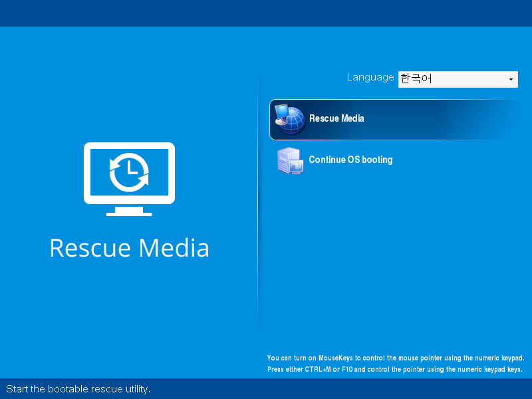Click 'Start the bootable rescue utility.' status text
This screenshot has width=532, height=399.
coord(78,389)
